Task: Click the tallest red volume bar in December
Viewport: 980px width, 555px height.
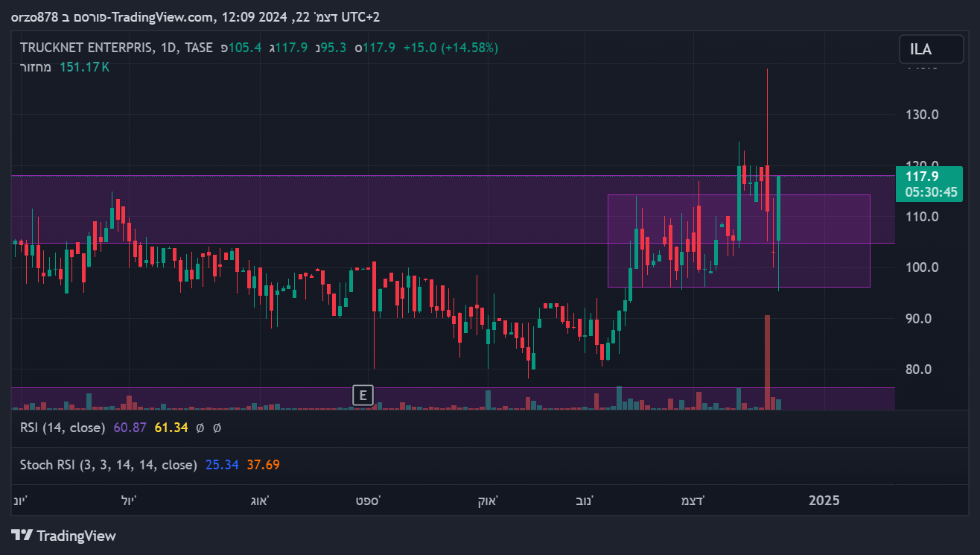Action: 767,362
